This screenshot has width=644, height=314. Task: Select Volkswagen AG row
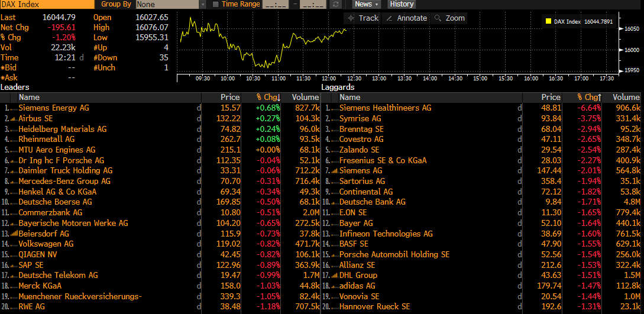pyautogui.click(x=160, y=244)
